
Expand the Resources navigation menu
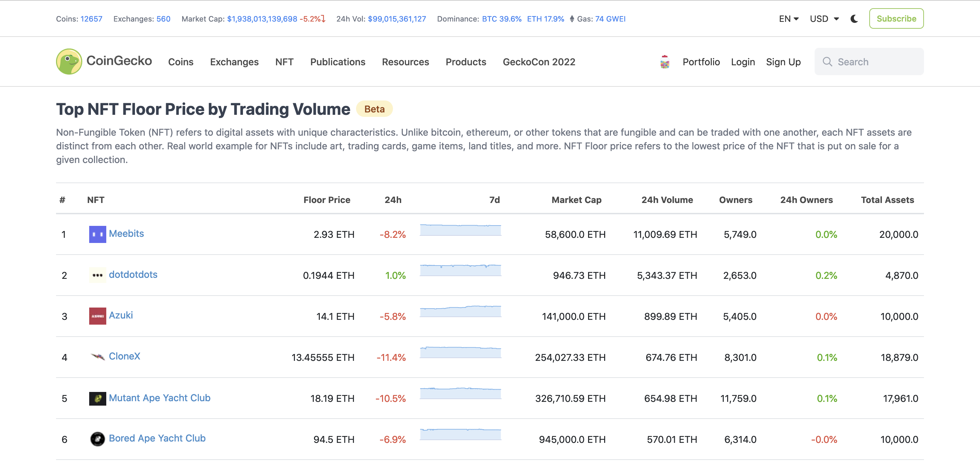coord(405,62)
